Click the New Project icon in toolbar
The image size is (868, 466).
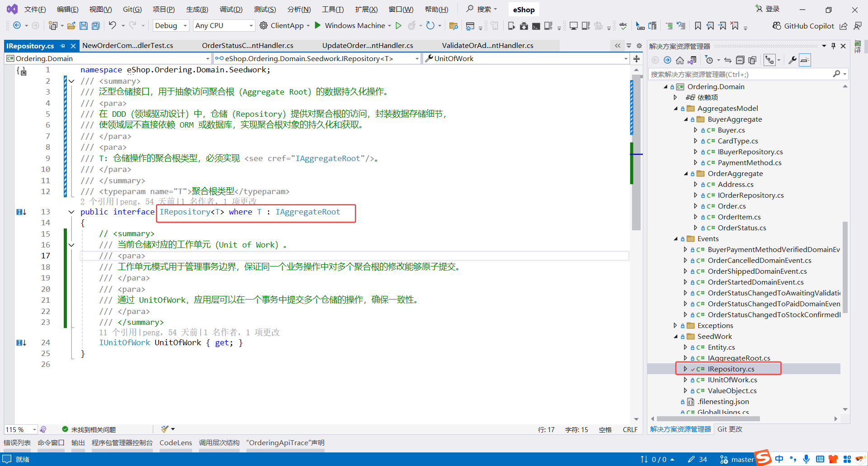(53, 26)
